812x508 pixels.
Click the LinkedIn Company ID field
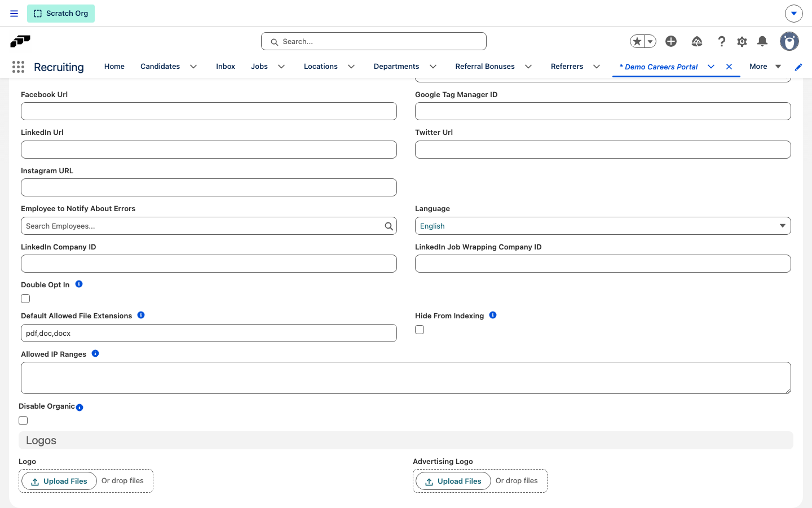pos(209,264)
